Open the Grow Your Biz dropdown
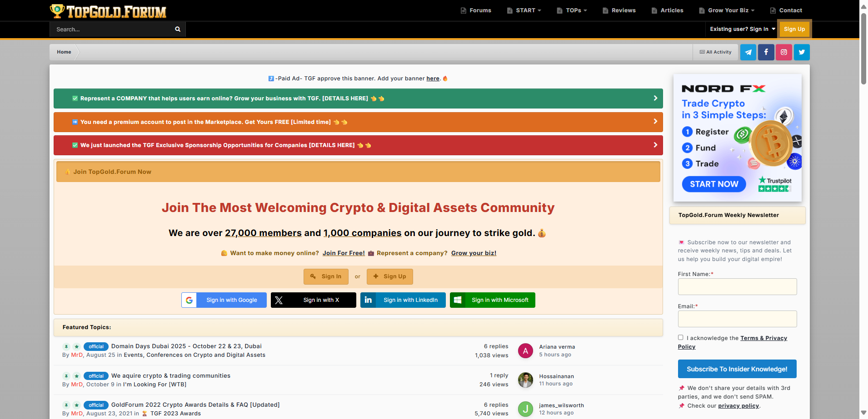This screenshot has height=419, width=868. [728, 10]
